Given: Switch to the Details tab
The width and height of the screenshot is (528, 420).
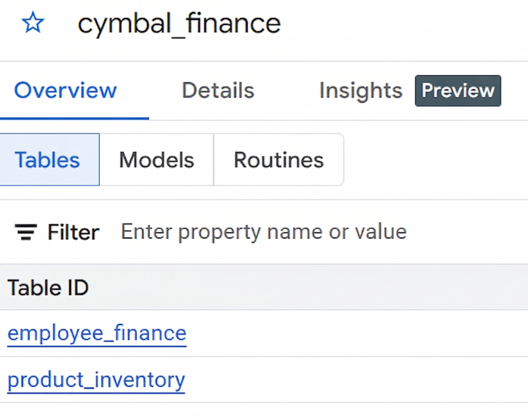Looking at the screenshot, I should 217,90.
